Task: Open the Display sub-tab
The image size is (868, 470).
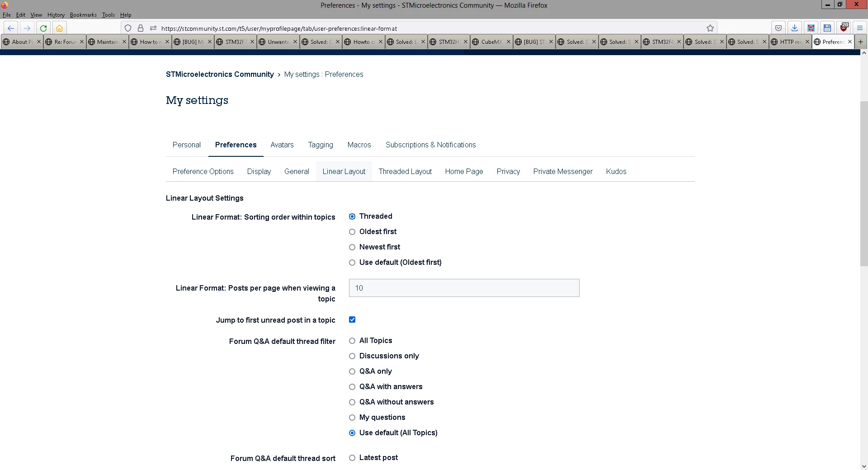Action: pos(259,171)
